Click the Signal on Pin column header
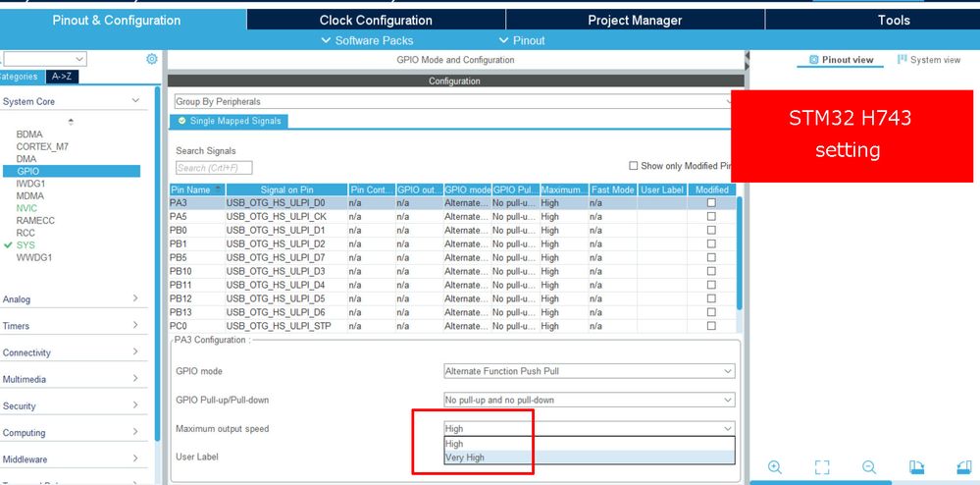This screenshot has width=980, height=485. pyautogui.click(x=286, y=189)
